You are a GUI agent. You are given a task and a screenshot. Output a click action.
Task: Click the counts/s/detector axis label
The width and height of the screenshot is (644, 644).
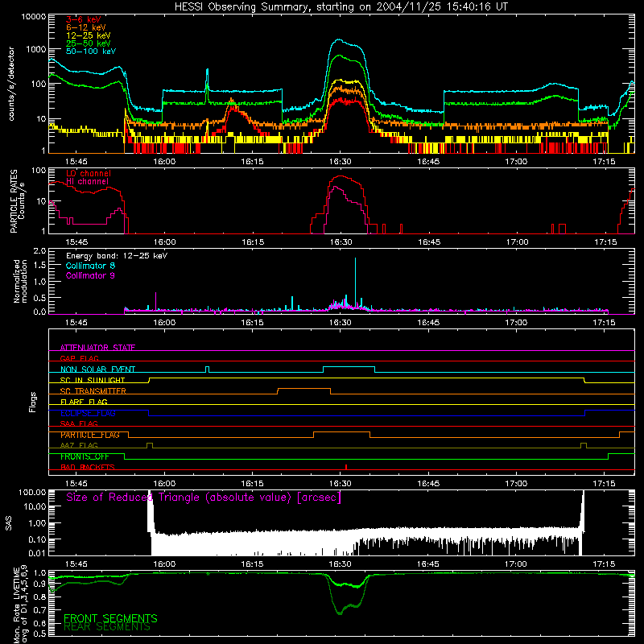pos(11,84)
